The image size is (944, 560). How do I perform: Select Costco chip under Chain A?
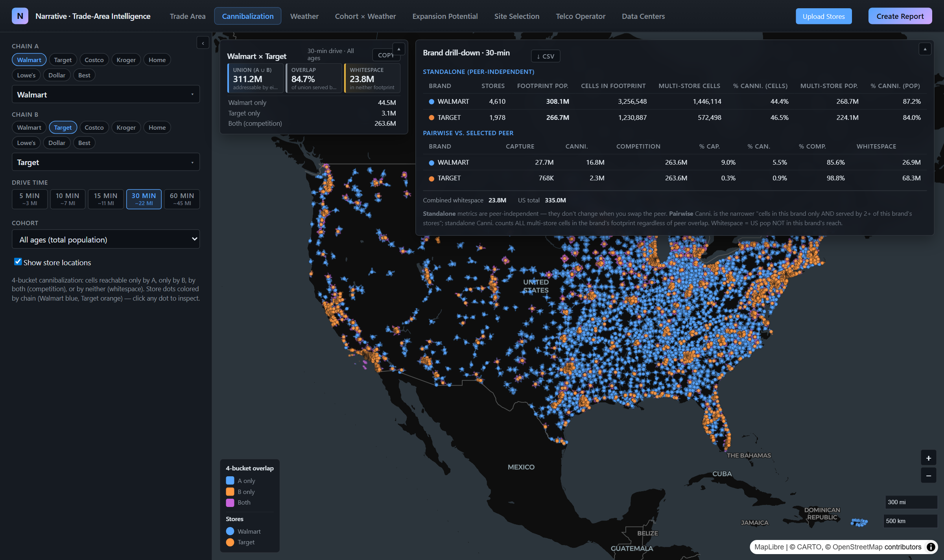tap(94, 60)
